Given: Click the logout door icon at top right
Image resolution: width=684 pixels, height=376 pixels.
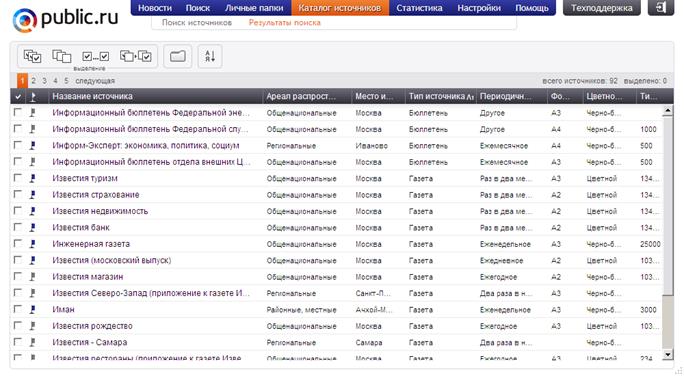Looking at the screenshot, I should coord(661,7).
